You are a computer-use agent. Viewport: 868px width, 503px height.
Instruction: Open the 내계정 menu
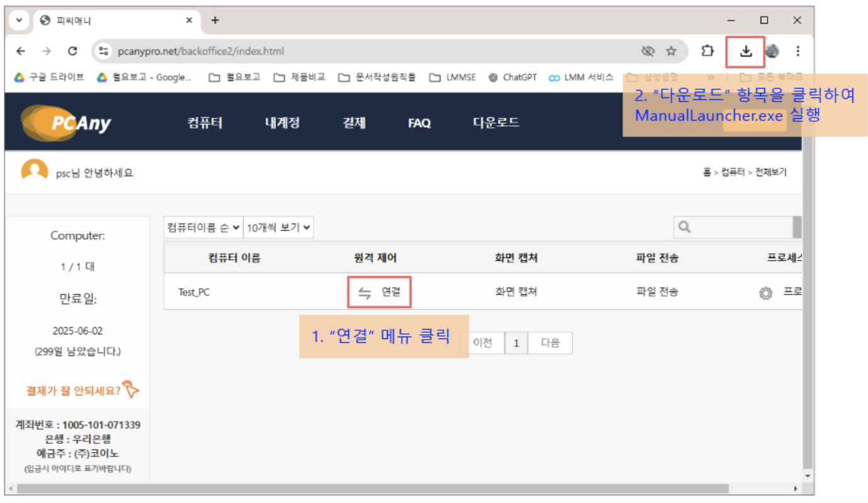tap(282, 122)
